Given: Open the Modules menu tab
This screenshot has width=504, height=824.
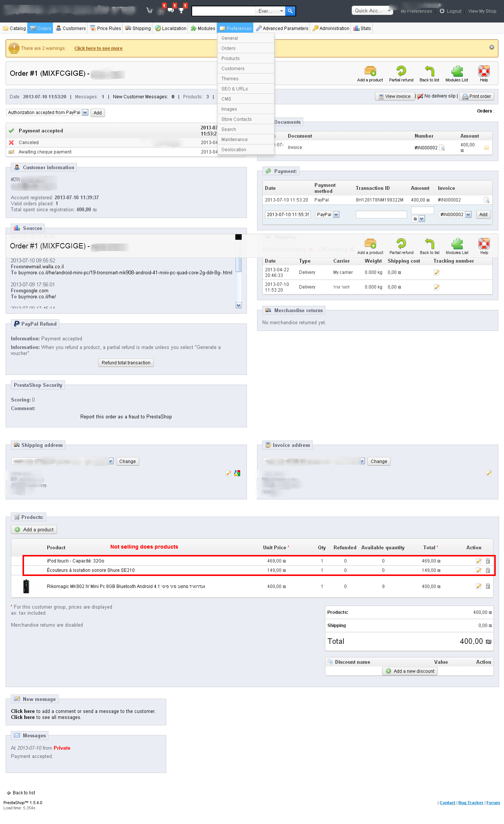Looking at the screenshot, I should click(x=203, y=28).
